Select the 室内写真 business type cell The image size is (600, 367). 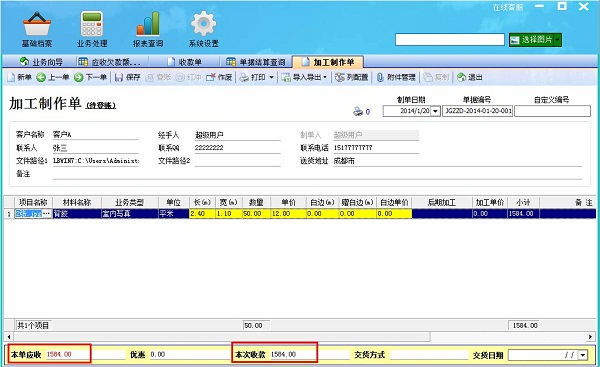[130, 214]
